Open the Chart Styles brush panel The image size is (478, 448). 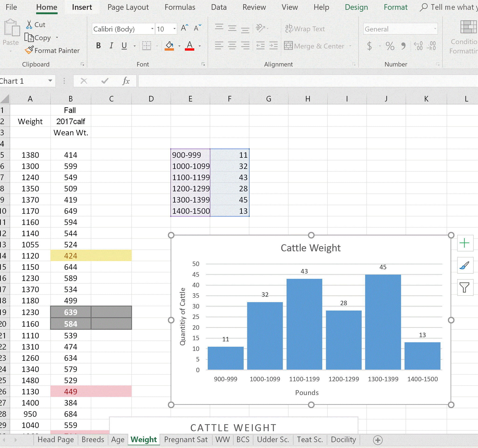click(x=465, y=266)
